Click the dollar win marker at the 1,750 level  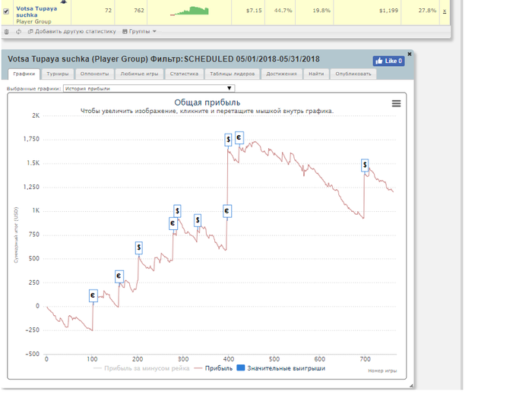228,140
